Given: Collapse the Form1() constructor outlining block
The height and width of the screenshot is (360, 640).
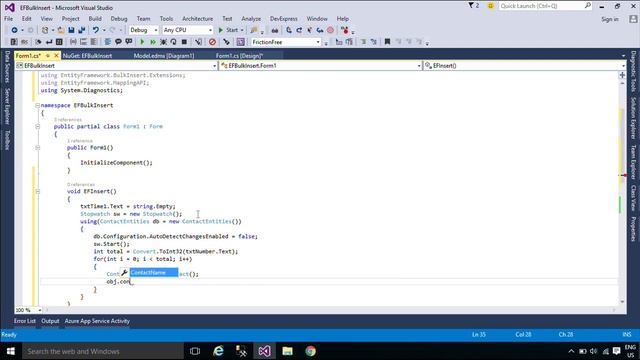Looking at the screenshot, I should [x=38, y=148].
